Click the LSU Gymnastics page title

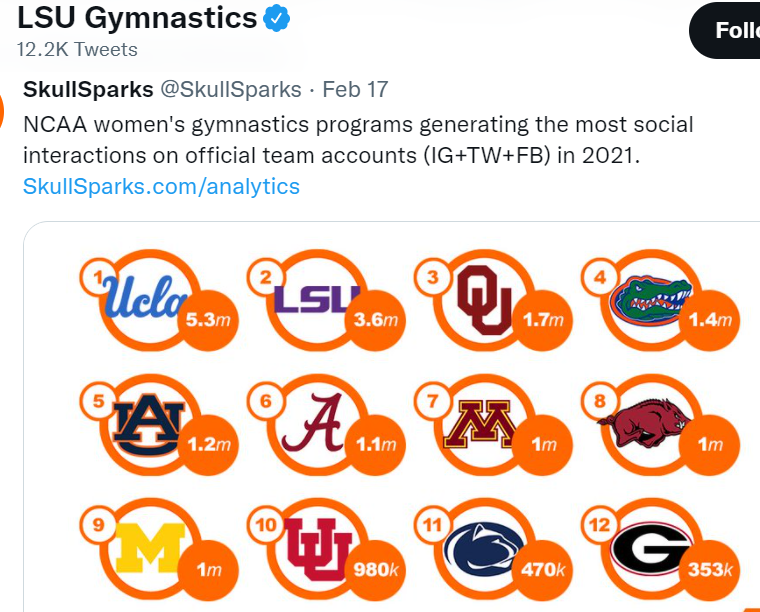pyautogui.click(x=137, y=18)
